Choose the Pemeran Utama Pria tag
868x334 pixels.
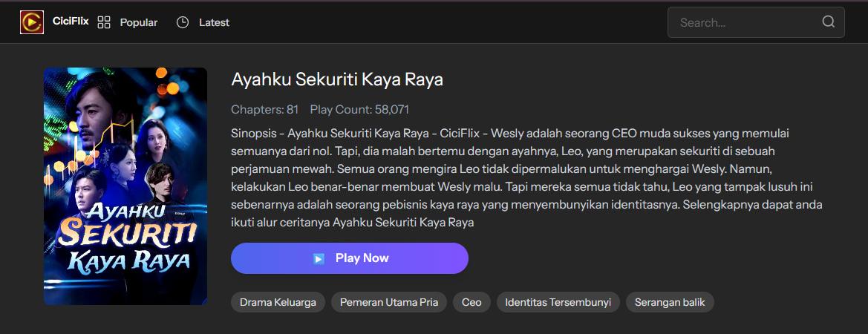[389, 302]
